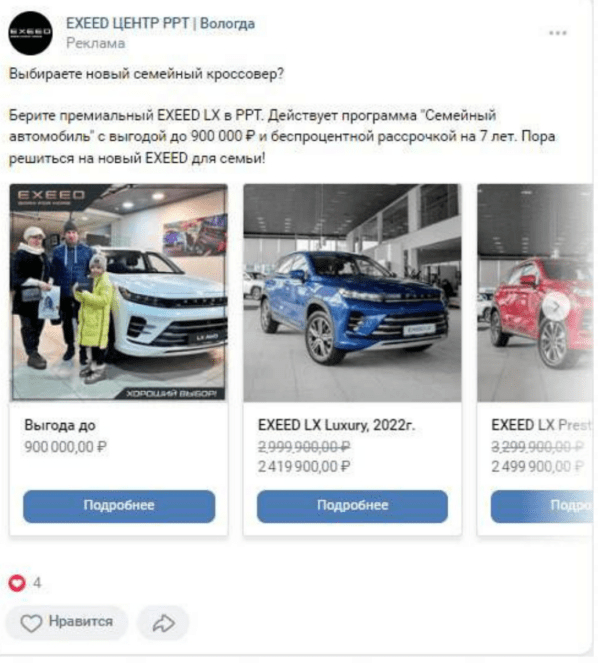Like the post with Нравится button

pyautogui.click(x=67, y=622)
